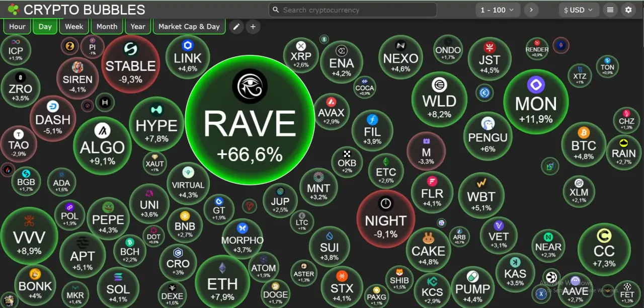Click the WLD +8,2% bubble
The image size is (644, 308).
pos(439,99)
